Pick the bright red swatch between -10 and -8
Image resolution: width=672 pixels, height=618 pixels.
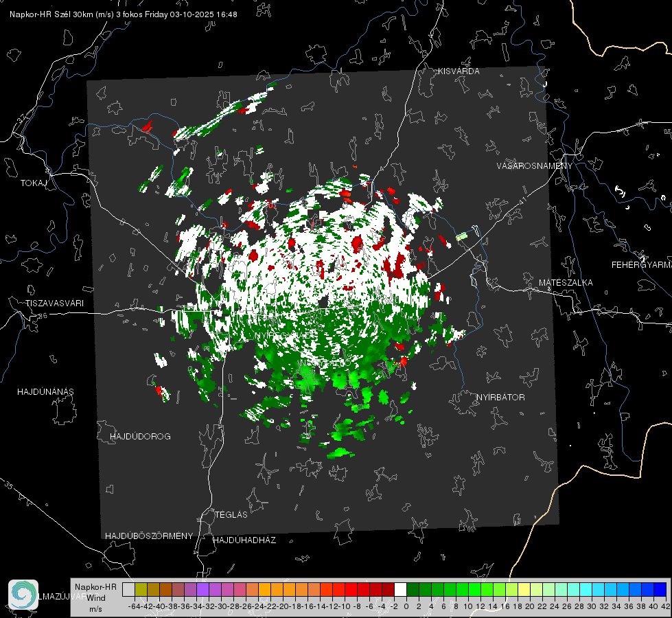[351, 590]
